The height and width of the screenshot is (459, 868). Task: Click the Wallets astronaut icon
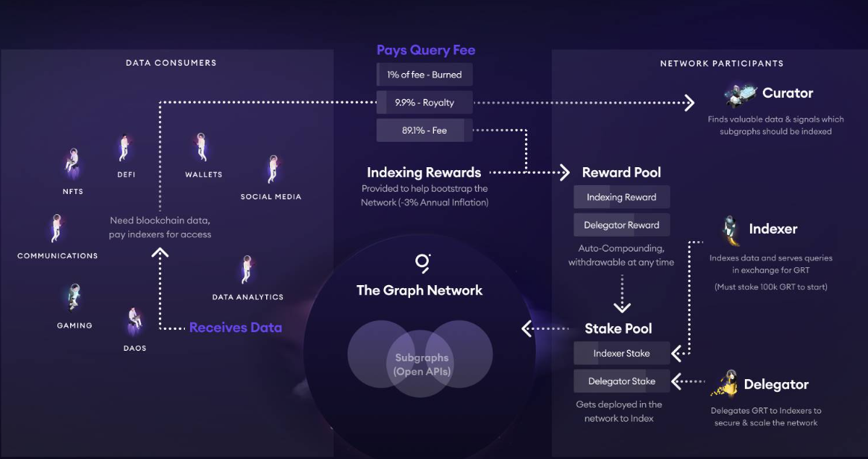click(201, 147)
